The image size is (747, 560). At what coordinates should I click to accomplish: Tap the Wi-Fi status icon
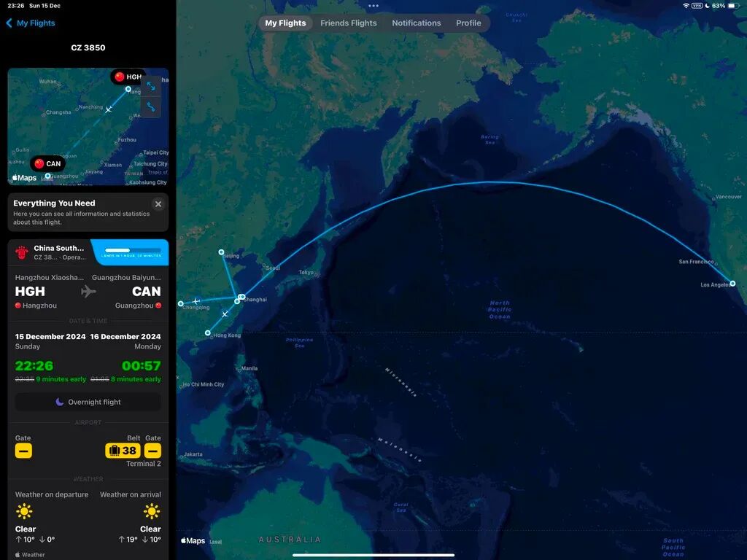coord(686,6)
